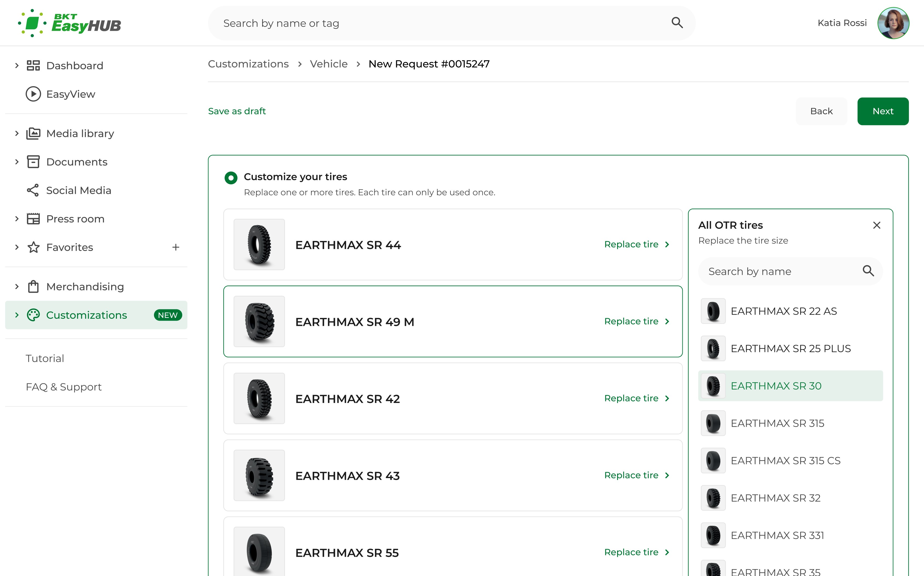Select EARTHMAX SR 30 in tire list
The width and height of the screenshot is (924, 576).
(x=791, y=386)
